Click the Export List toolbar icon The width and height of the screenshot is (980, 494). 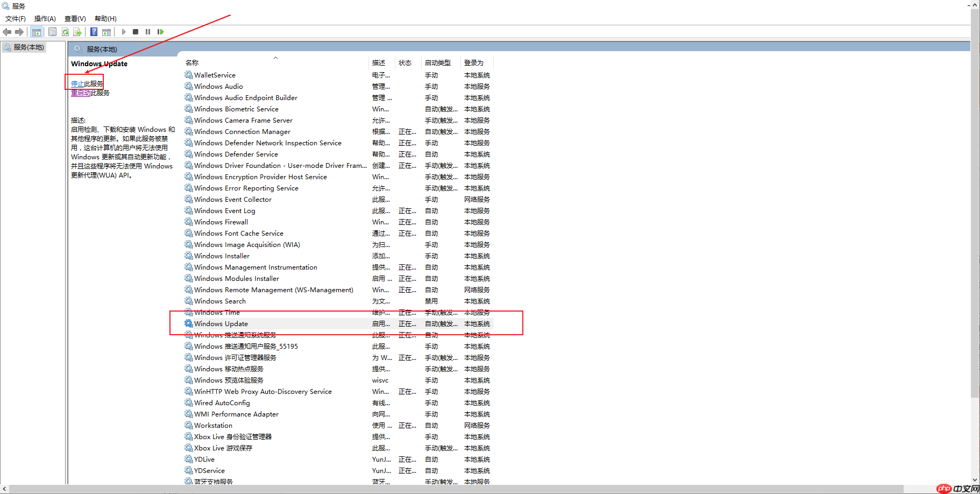pos(77,32)
